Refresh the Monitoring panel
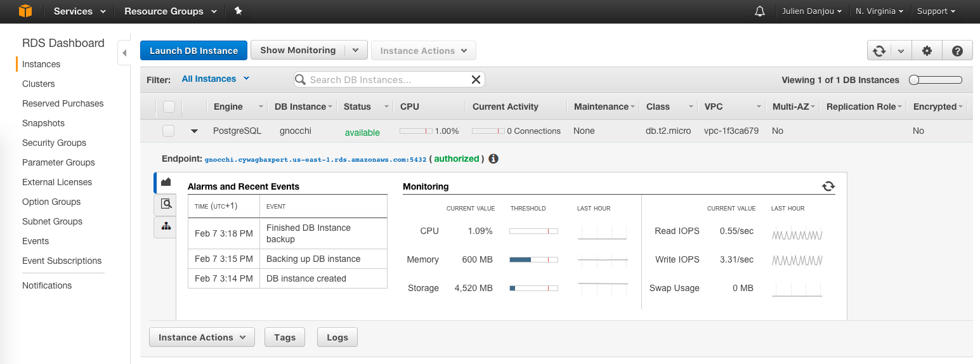This screenshot has height=364, width=980. [x=828, y=186]
